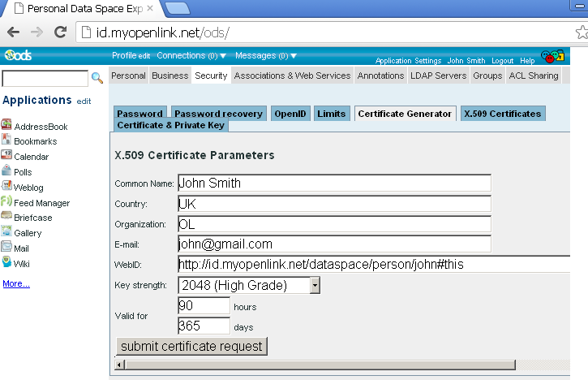Screen dimensions: 588x380
Task: Click the Briefcase application icon
Action: 6,217
